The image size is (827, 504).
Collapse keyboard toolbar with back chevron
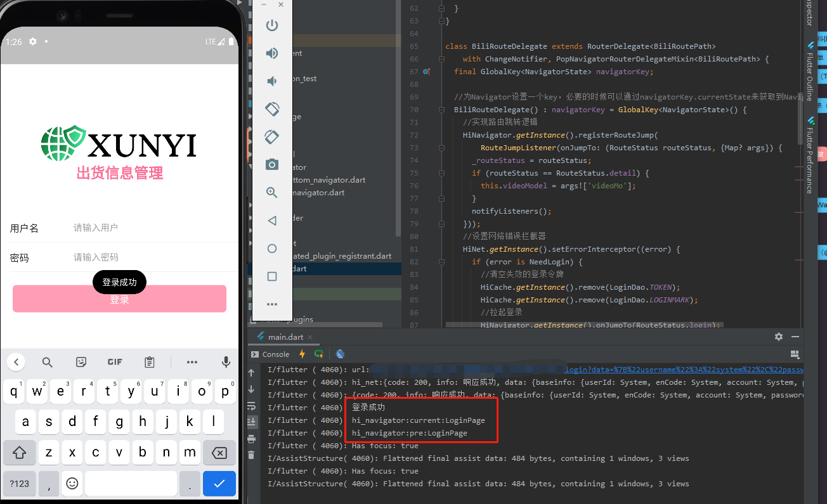pos(16,362)
